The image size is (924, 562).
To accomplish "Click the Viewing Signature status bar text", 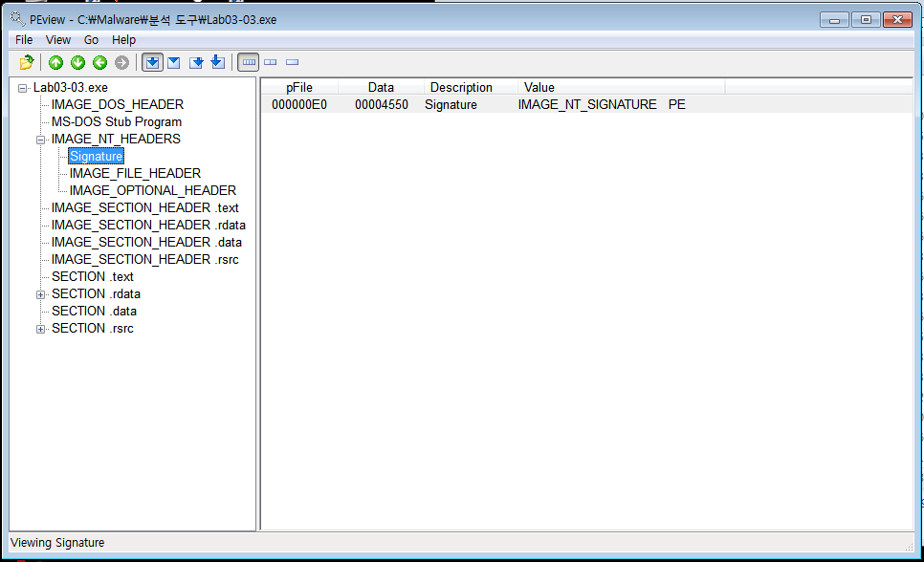I will pos(57,543).
